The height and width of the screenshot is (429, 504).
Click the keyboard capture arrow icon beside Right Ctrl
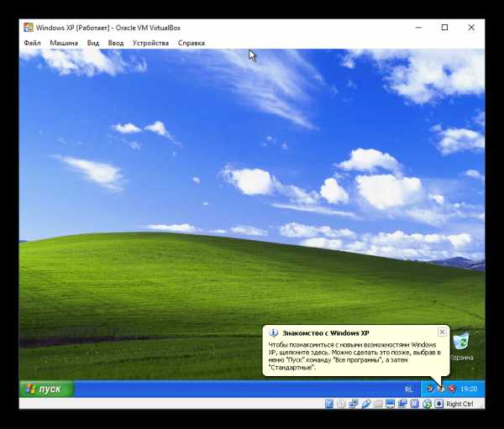[438, 404]
